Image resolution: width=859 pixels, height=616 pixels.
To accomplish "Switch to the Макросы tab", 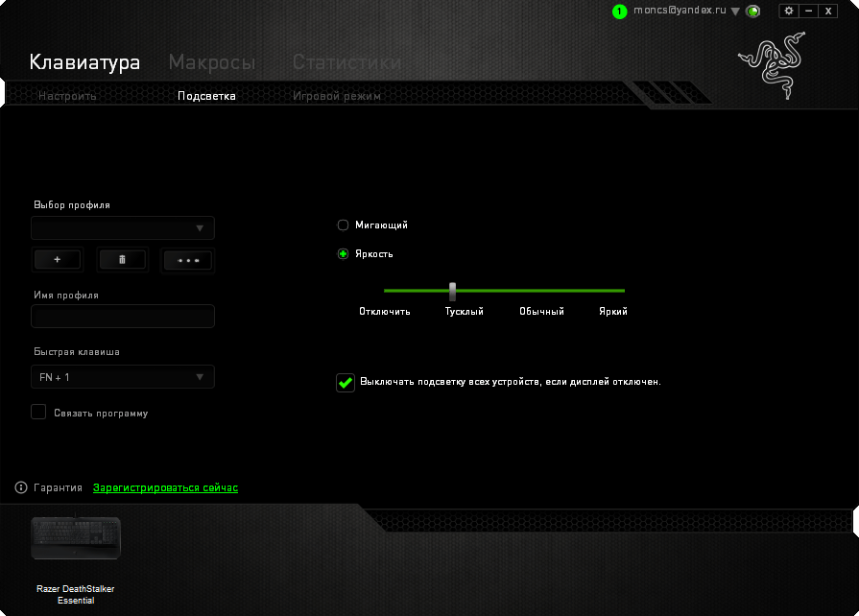I will coord(212,61).
